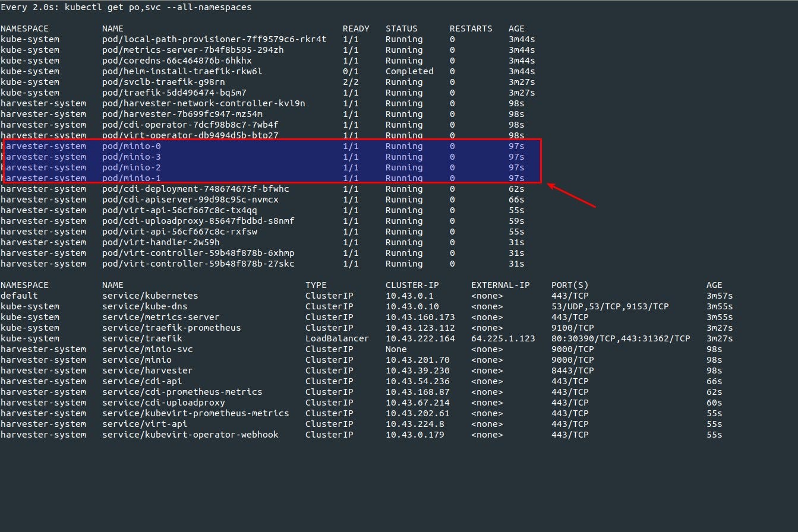This screenshot has width=798, height=532.
Task: Select pod/virt-controller-59b48f878b-6xhmp
Action: [x=198, y=253]
